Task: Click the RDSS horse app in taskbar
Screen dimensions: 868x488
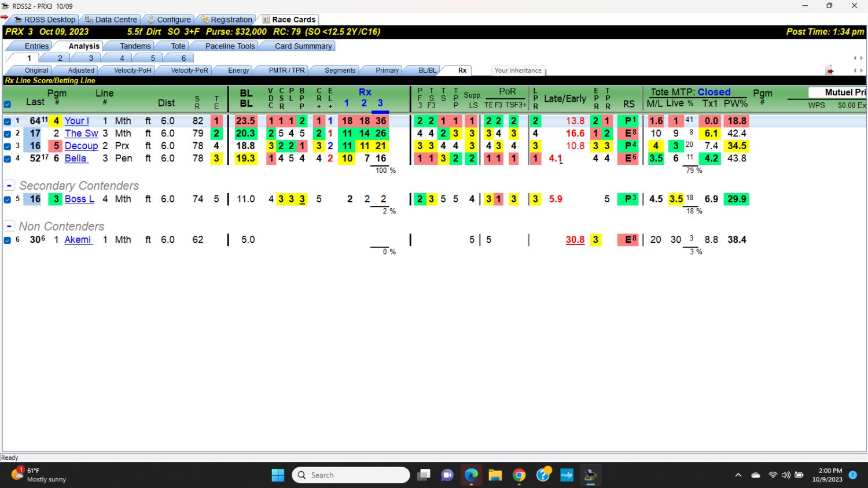Action: tap(590, 475)
